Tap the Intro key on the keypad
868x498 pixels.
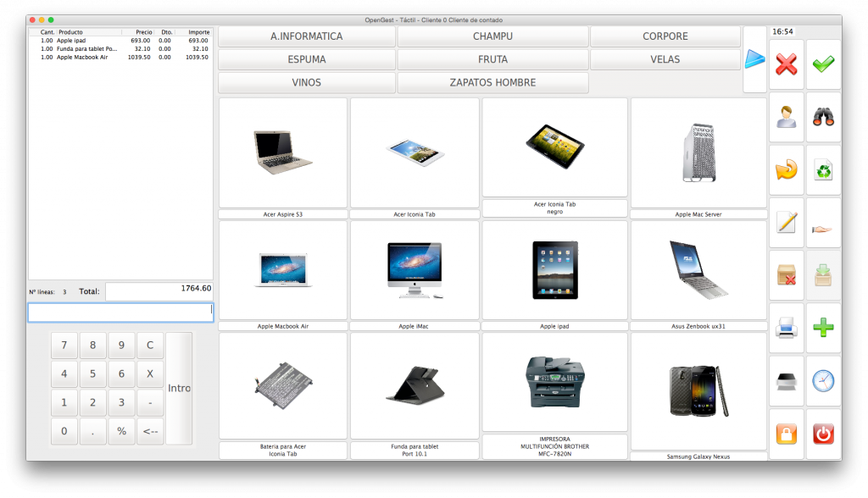179,389
